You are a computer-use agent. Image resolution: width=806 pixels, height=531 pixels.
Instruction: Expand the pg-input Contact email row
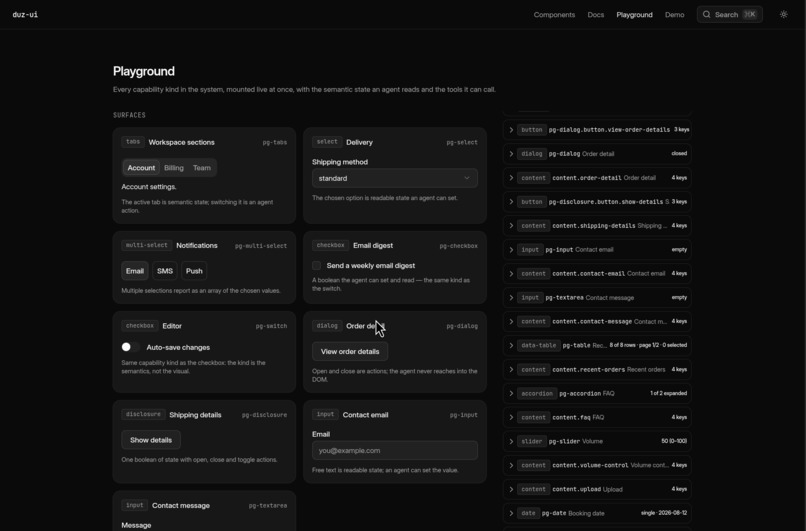(597, 249)
